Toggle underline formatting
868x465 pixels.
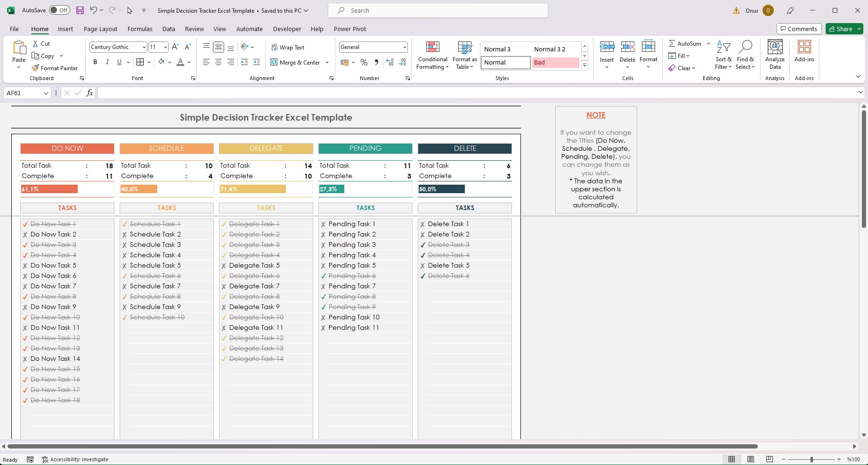tap(119, 62)
